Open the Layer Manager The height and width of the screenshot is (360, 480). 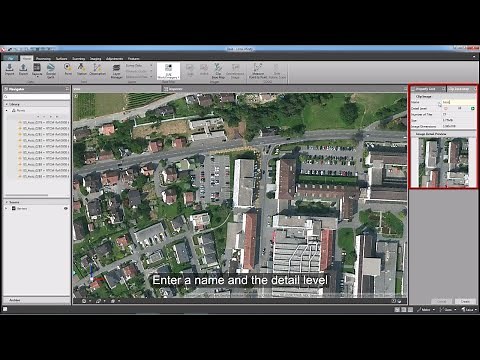click(116, 71)
